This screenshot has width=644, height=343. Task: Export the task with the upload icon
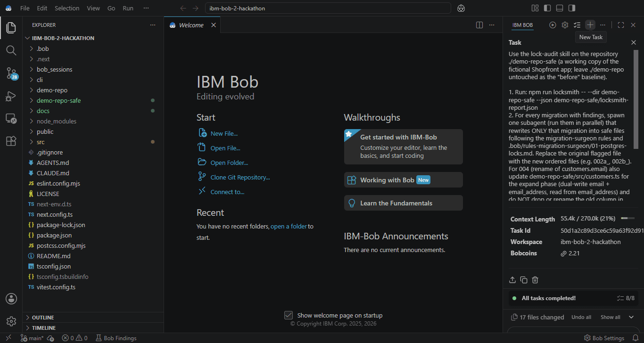tap(512, 280)
